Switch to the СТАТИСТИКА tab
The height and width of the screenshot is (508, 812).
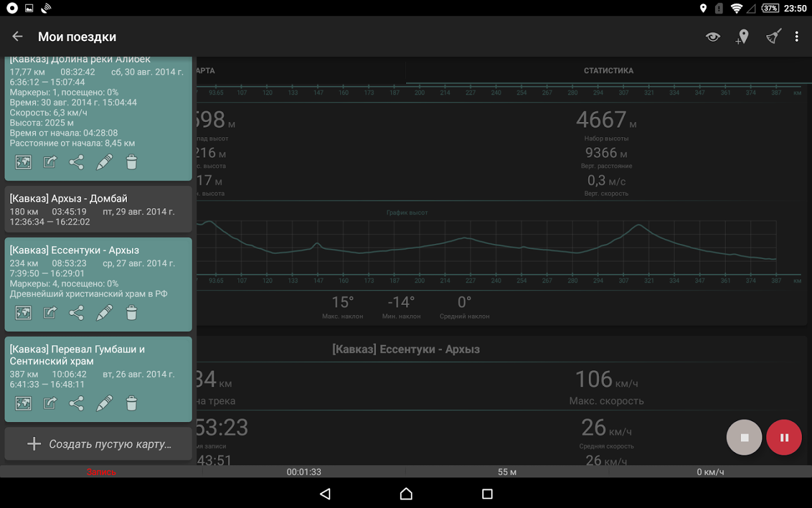pyautogui.click(x=608, y=71)
